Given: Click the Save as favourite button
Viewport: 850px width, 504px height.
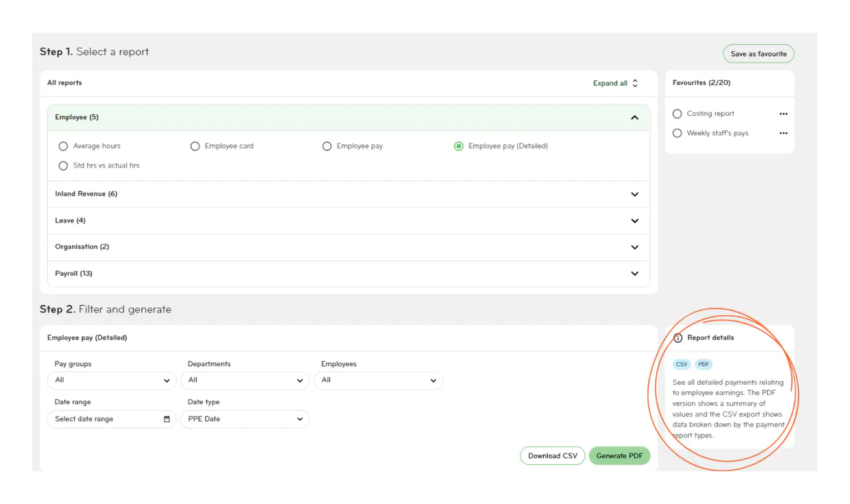Looking at the screenshot, I should pyautogui.click(x=758, y=53).
